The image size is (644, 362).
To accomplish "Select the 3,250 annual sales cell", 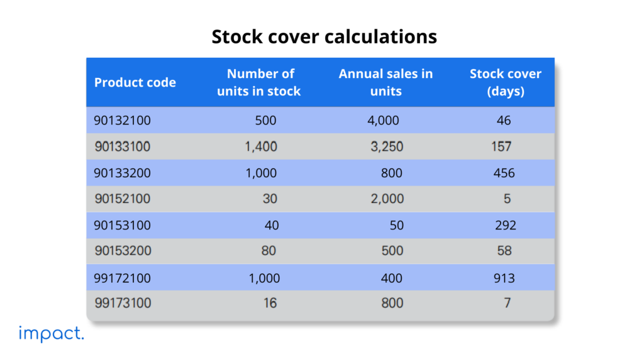I will click(387, 146).
